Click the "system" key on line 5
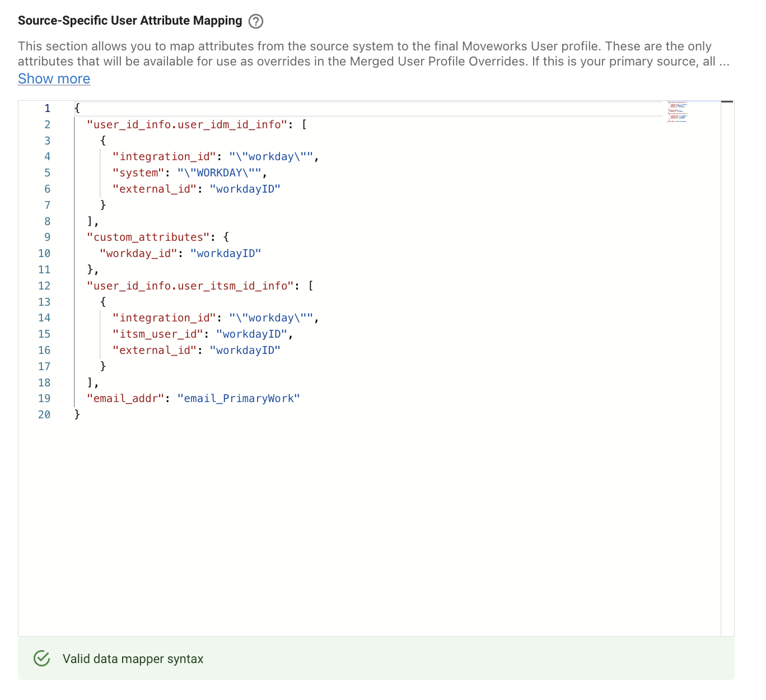This screenshot has width=766, height=700. [x=138, y=173]
